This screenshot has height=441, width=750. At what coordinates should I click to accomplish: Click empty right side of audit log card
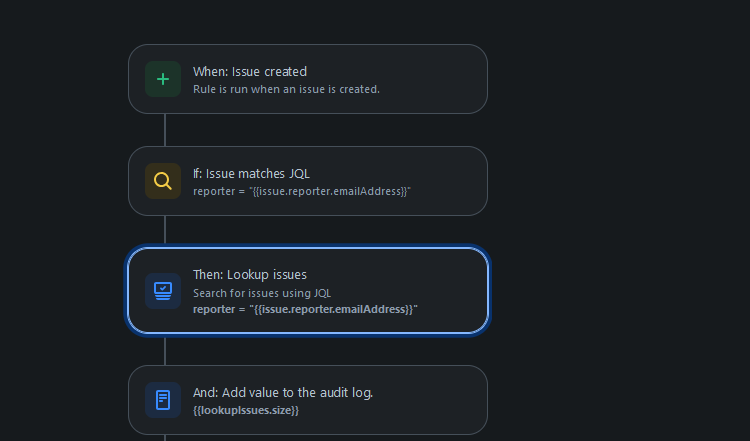click(x=430, y=400)
